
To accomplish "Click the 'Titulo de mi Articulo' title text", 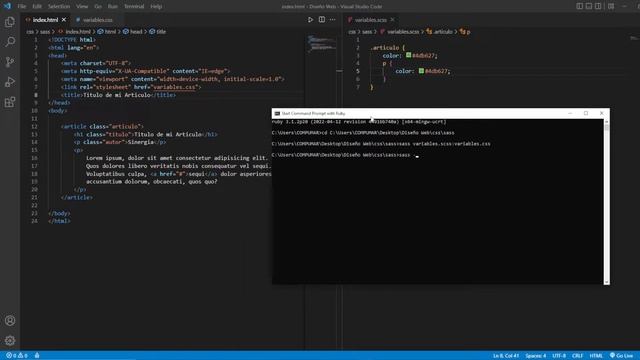I will click(117, 95).
